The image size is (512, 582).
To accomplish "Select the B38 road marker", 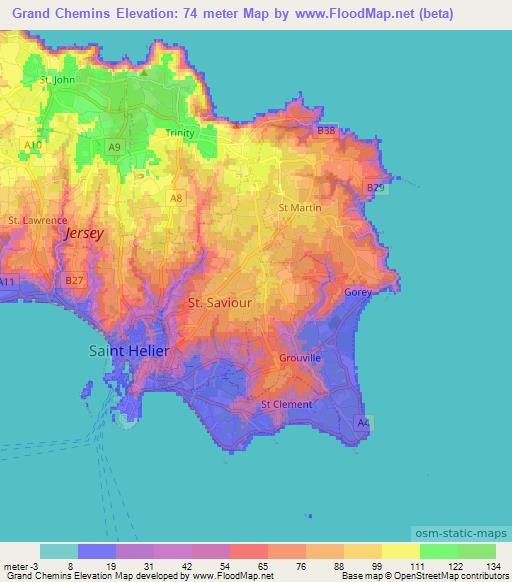I will (x=326, y=130).
